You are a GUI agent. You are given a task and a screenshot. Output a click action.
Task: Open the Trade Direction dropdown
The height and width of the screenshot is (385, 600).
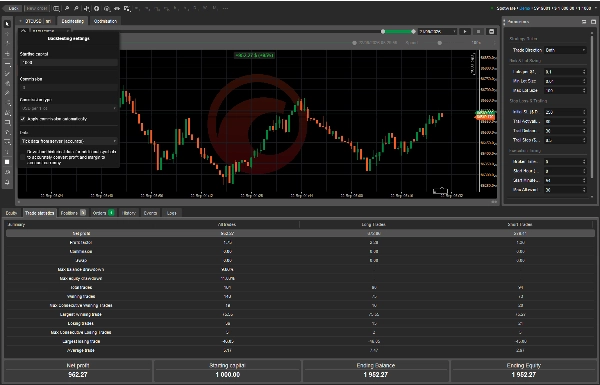[x=566, y=50]
